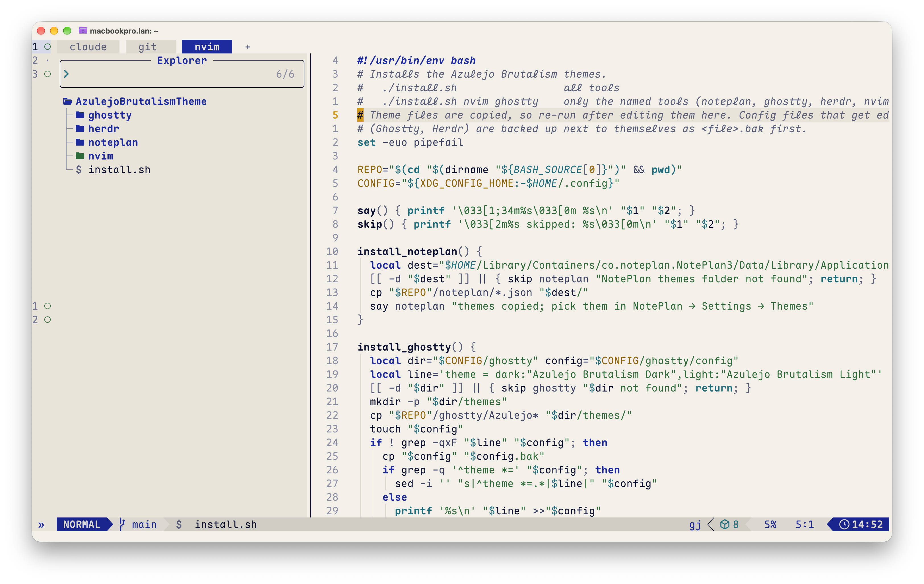
Task: Click the package cube icon in statusline
Action: (725, 524)
